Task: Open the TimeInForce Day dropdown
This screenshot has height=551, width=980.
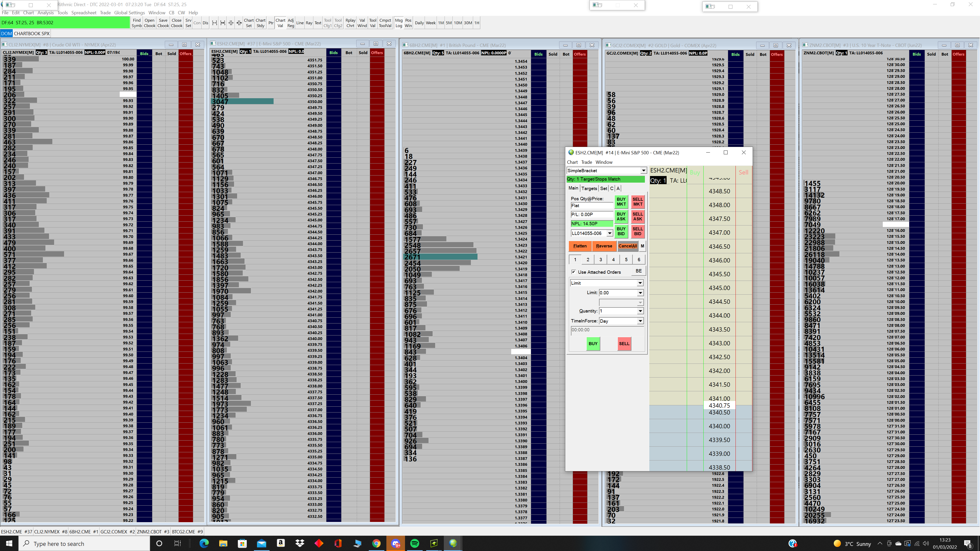Action: (640, 321)
